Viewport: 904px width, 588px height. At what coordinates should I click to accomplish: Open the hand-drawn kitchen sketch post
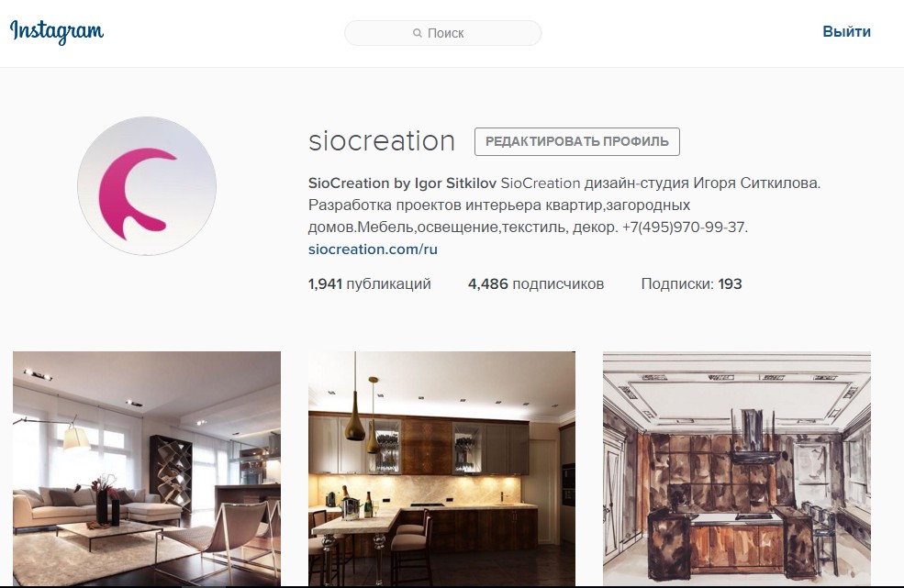point(737,469)
